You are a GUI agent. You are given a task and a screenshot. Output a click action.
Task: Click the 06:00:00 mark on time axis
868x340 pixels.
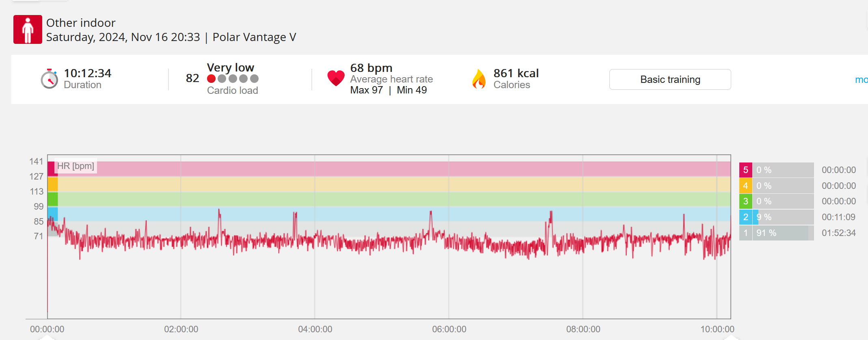(449, 329)
